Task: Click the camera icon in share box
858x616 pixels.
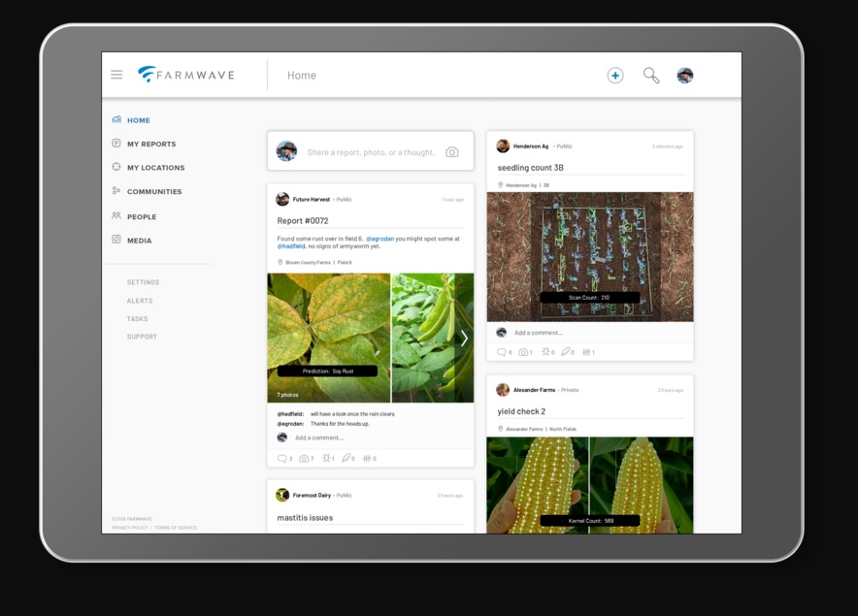Action: [451, 152]
